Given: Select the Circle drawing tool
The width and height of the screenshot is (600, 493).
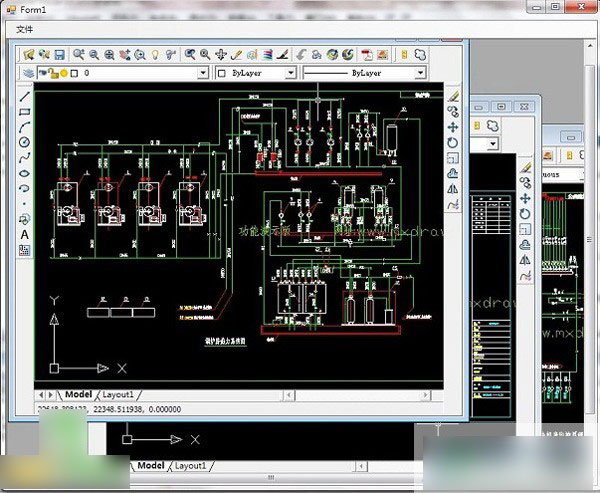Looking at the screenshot, I should 24,142.
